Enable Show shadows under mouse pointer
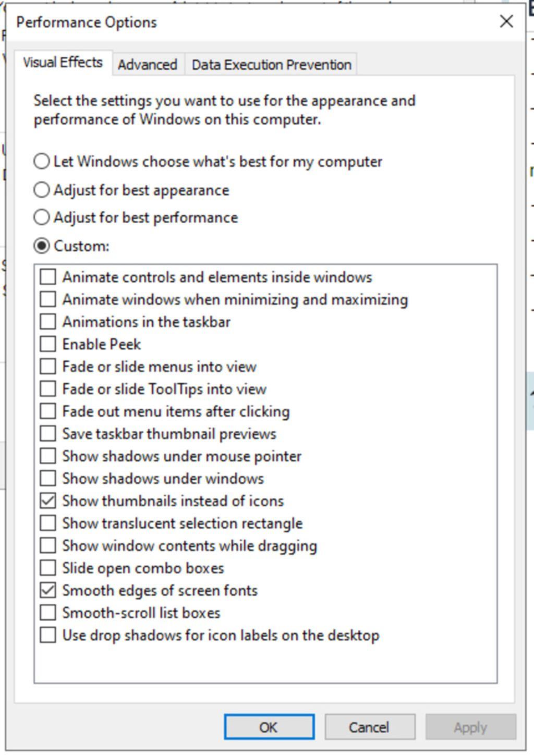The height and width of the screenshot is (756, 534). coord(48,456)
